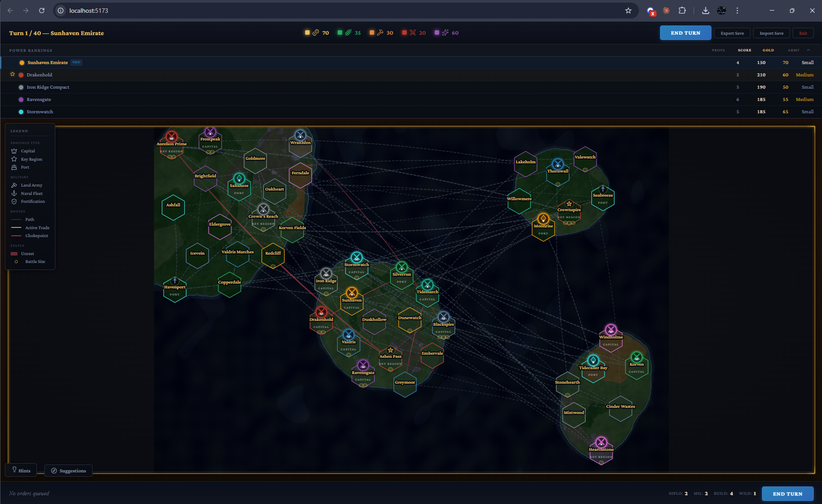Open the browser extensions puzzle icon

[682, 11]
